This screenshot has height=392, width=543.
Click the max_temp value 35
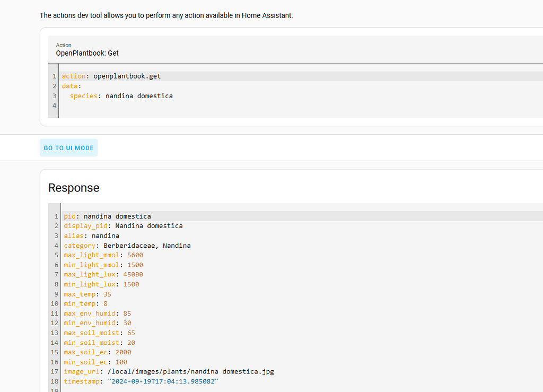(108, 294)
